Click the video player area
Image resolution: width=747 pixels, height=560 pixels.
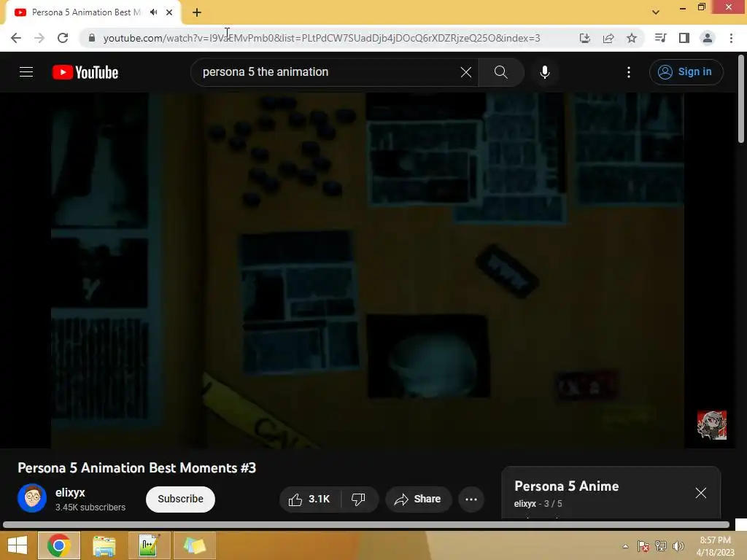click(368, 270)
